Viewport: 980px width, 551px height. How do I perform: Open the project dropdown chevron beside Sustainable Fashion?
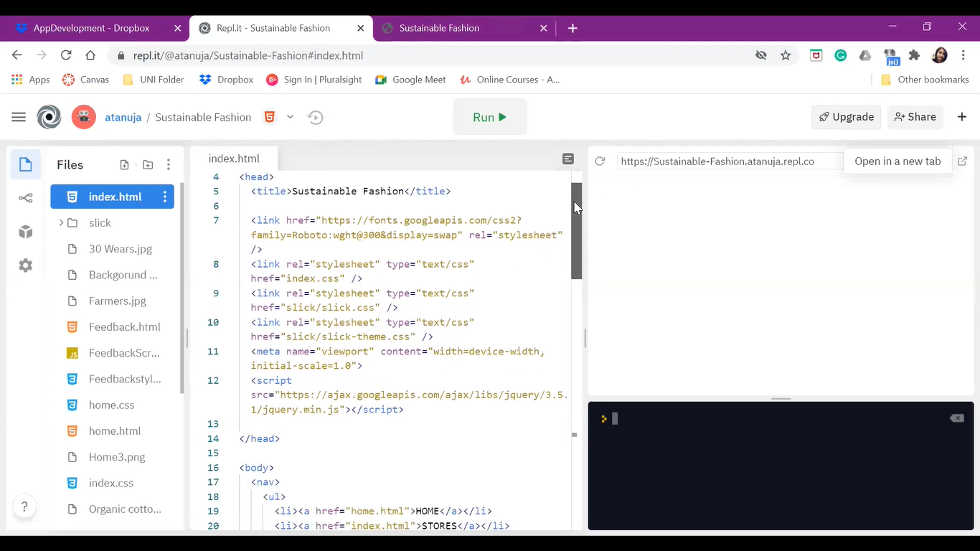coord(290,117)
